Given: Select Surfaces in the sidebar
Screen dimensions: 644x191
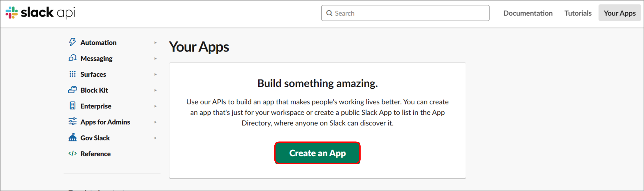Looking at the screenshot, I should (93, 74).
